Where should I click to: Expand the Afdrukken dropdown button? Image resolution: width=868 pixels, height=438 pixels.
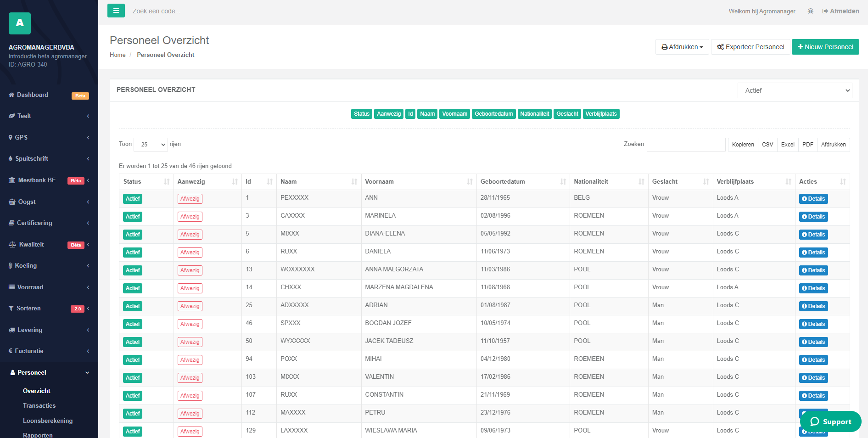click(682, 47)
